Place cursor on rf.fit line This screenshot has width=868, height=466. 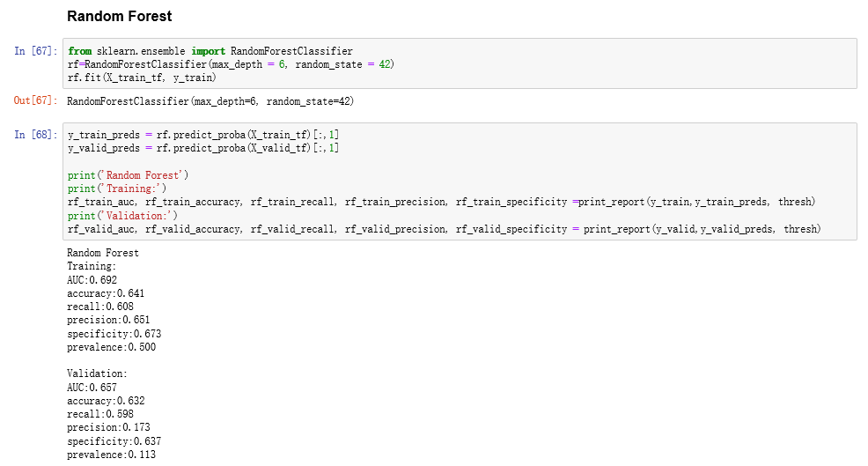click(142, 78)
